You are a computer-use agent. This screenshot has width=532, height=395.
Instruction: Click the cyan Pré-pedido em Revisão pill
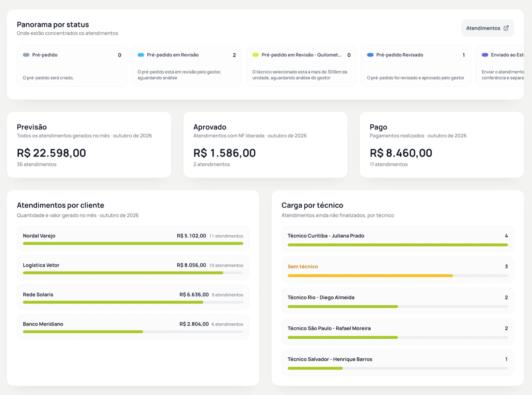click(x=141, y=55)
